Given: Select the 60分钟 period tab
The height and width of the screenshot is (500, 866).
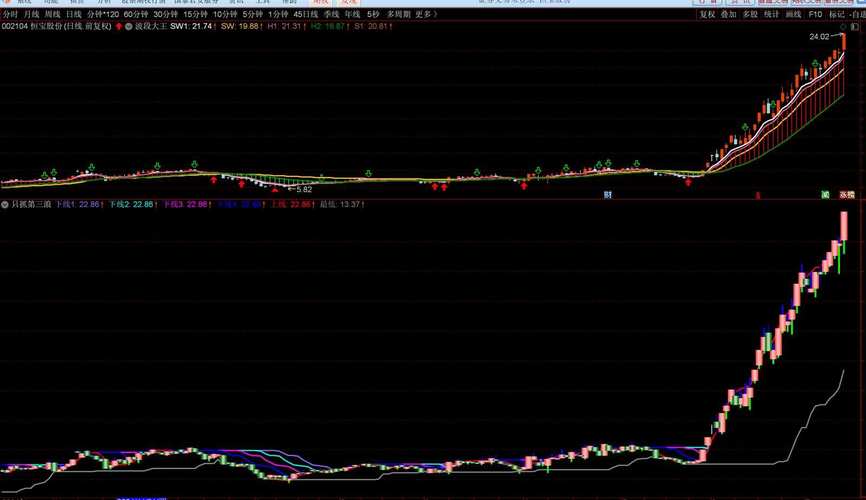Looking at the screenshot, I should click(136, 15).
